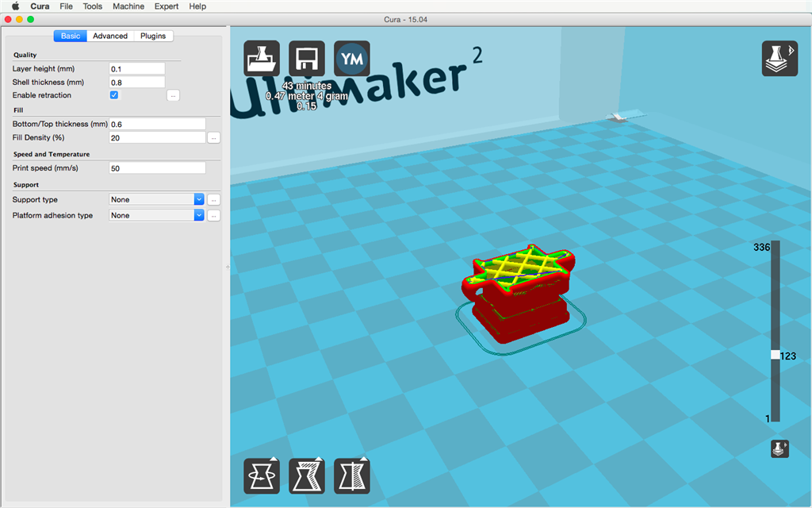
Task: Open the Support type dropdown
Action: pos(156,199)
